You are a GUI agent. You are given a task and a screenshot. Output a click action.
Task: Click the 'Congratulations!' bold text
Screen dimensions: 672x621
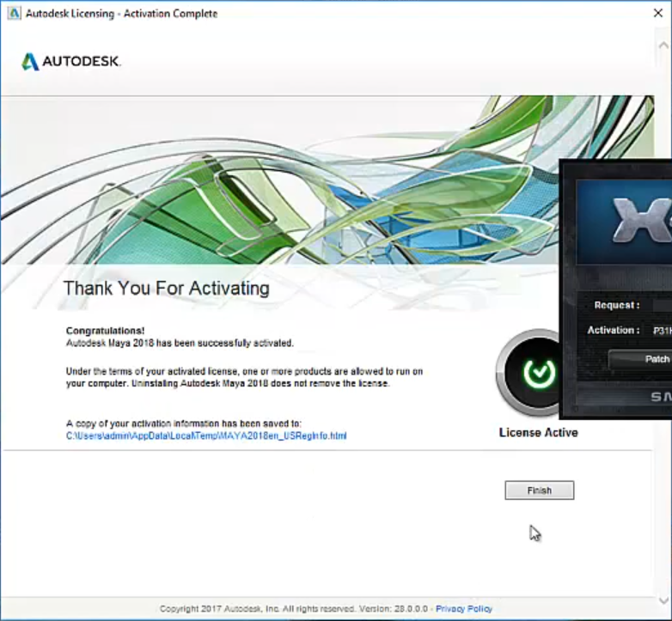(x=105, y=331)
